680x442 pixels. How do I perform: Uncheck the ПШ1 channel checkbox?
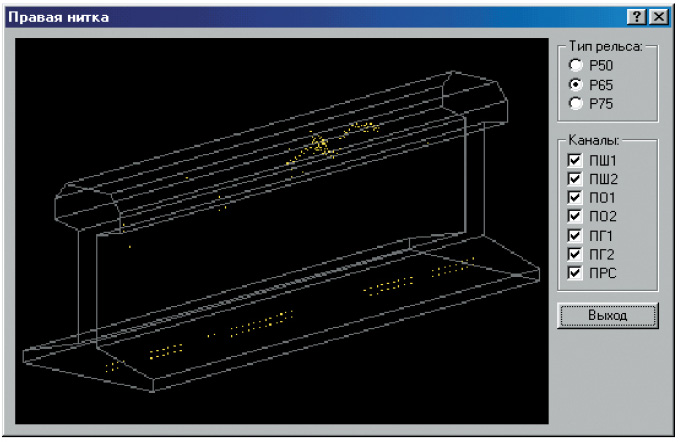coord(575,160)
